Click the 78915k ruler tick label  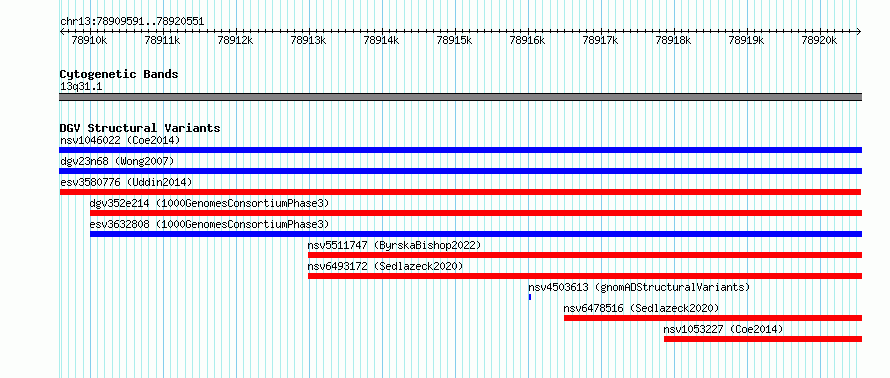point(455,40)
